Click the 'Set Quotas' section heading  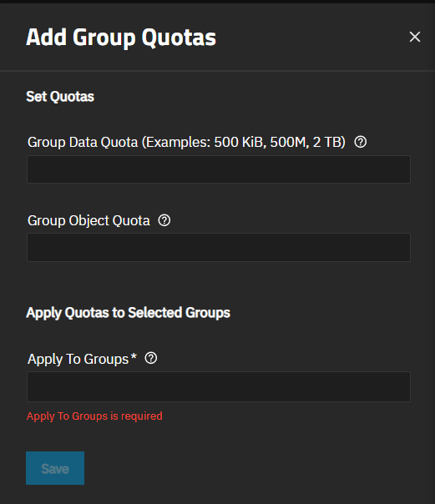[x=60, y=97]
